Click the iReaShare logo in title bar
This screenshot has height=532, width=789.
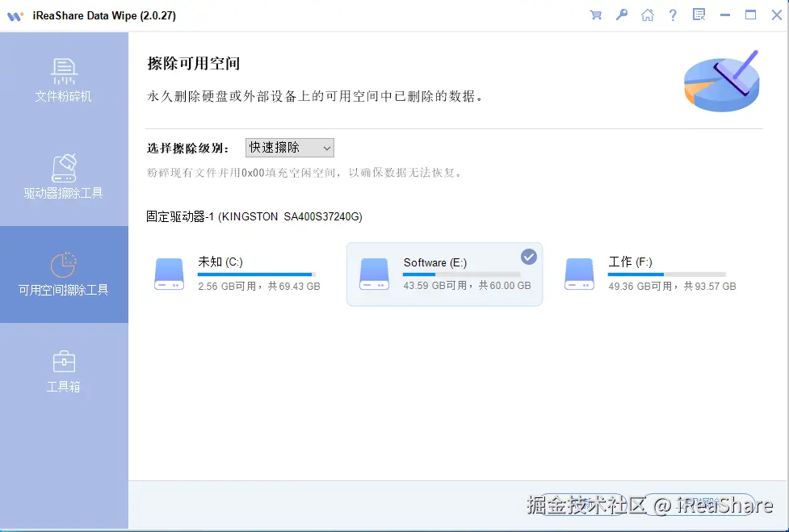click(x=15, y=15)
